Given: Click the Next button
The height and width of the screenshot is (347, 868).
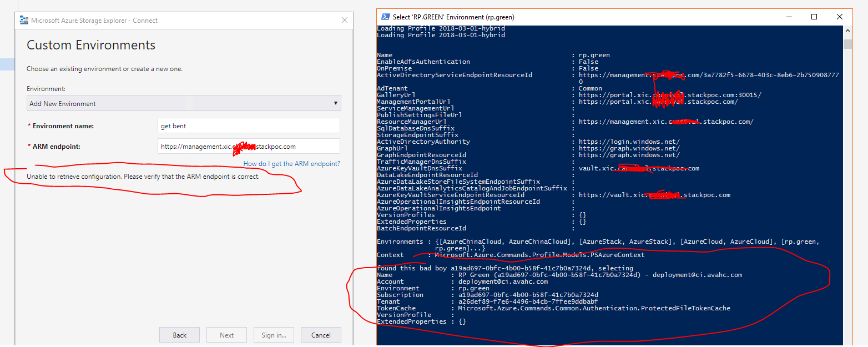Looking at the screenshot, I should pyautogui.click(x=226, y=335).
